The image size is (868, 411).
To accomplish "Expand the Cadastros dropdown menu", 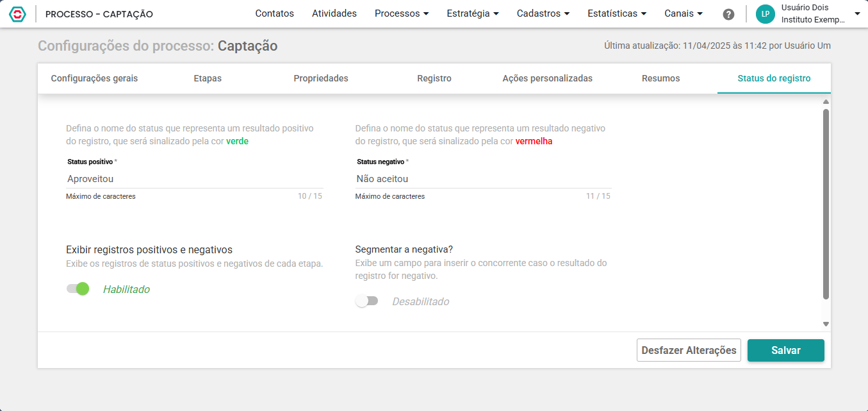I will pyautogui.click(x=543, y=13).
